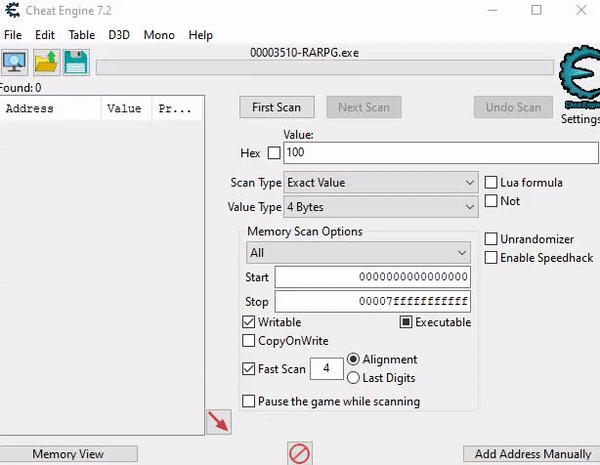The image size is (600, 465).
Task: Click the Fast Scan alignment value field
Action: [326, 369]
